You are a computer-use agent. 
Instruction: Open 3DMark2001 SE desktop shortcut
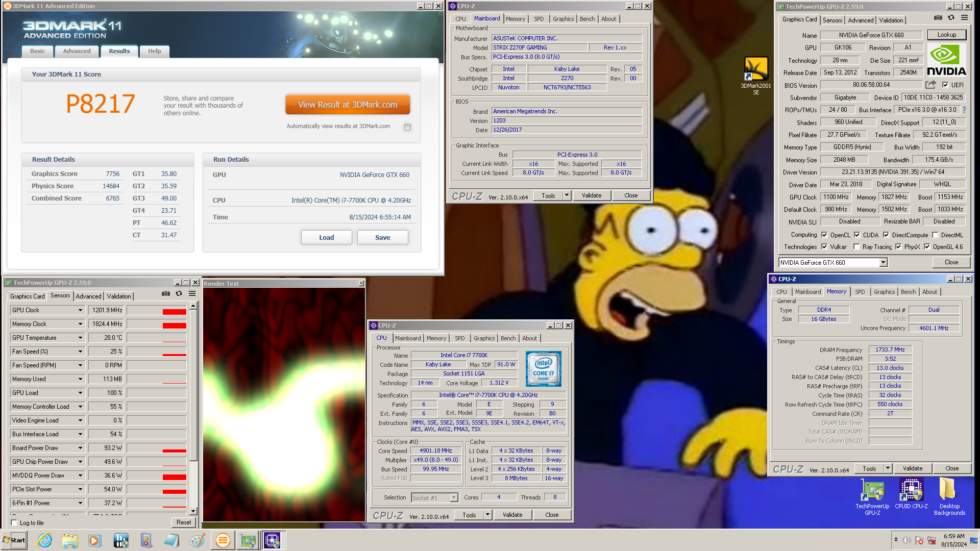[756, 76]
